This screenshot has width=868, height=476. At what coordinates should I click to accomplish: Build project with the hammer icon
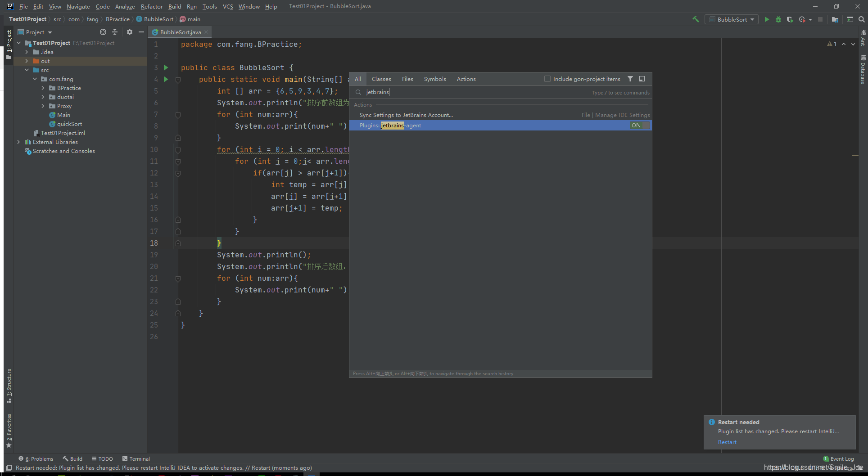[696, 19]
